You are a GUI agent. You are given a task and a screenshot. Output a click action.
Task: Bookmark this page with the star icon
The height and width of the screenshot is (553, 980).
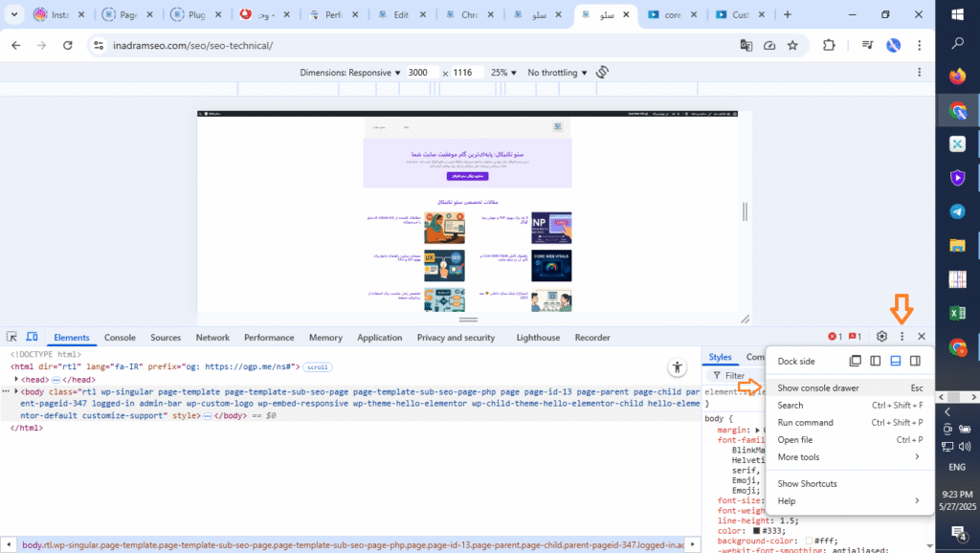792,45
